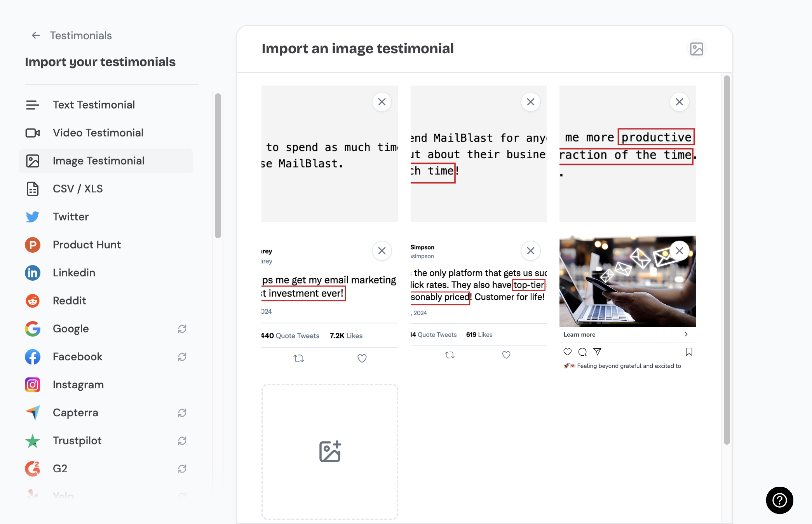Remove the Simpson tweet image
Image resolution: width=812 pixels, height=524 pixels.
pos(531,251)
